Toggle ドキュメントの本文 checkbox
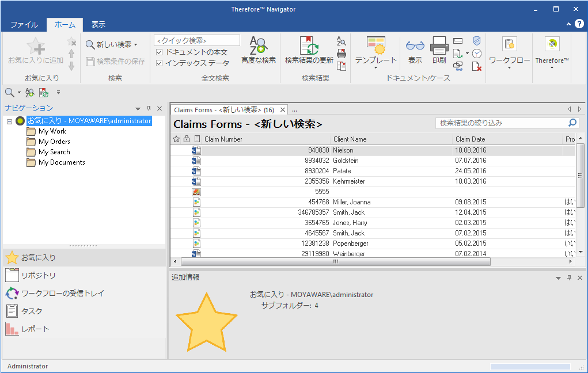588x373 pixels. (x=160, y=52)
